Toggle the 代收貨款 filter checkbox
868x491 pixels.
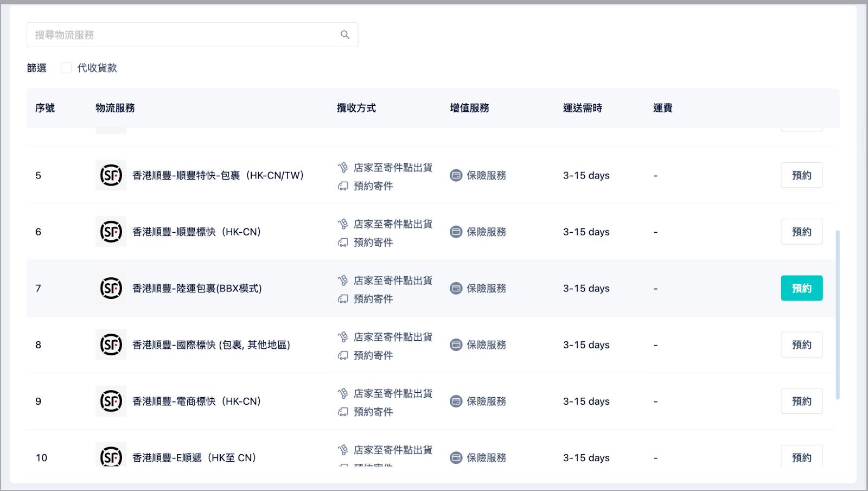(x=66, y=68)
